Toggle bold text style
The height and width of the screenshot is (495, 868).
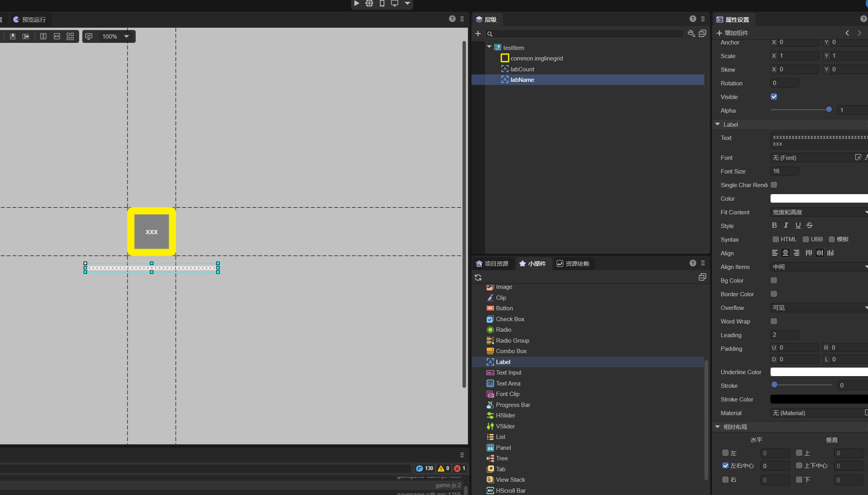pyautogui.click(x=774, y=225)
